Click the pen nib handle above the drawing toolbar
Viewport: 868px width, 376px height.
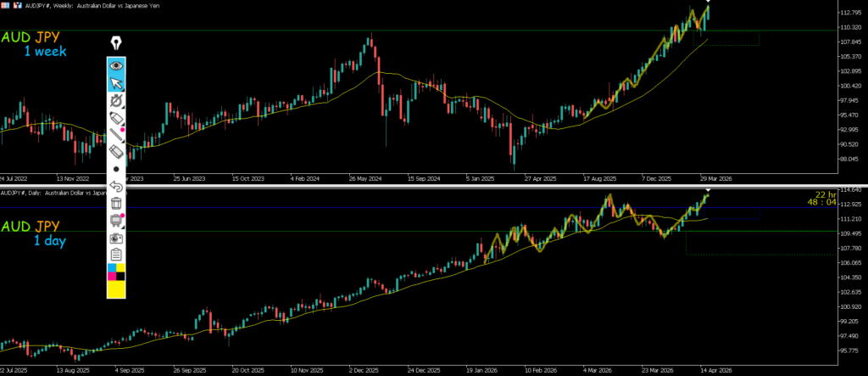pyautogui.click(x=116, y=43)
